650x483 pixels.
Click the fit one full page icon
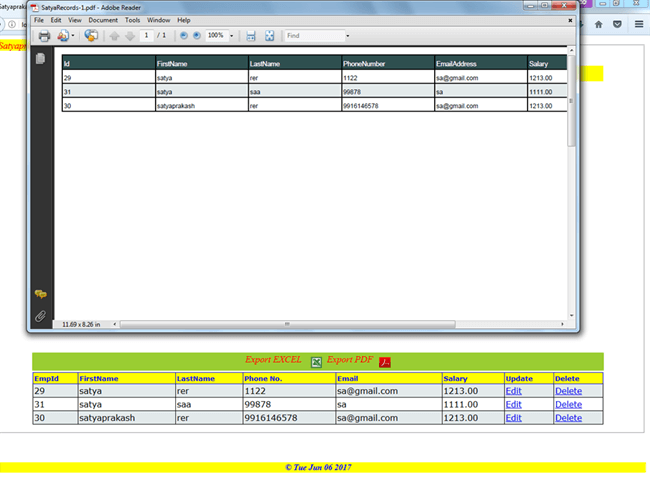click(269, 36)
